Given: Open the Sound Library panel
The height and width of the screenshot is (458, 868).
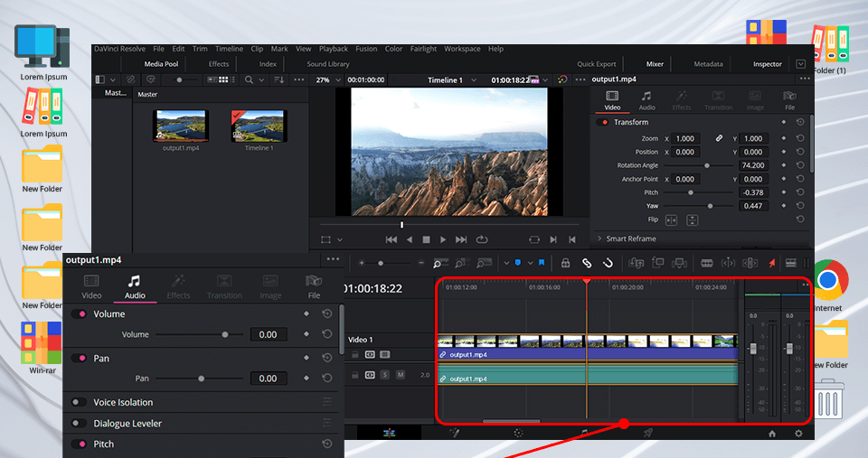Looking at the screenshot, I should 328,64.
